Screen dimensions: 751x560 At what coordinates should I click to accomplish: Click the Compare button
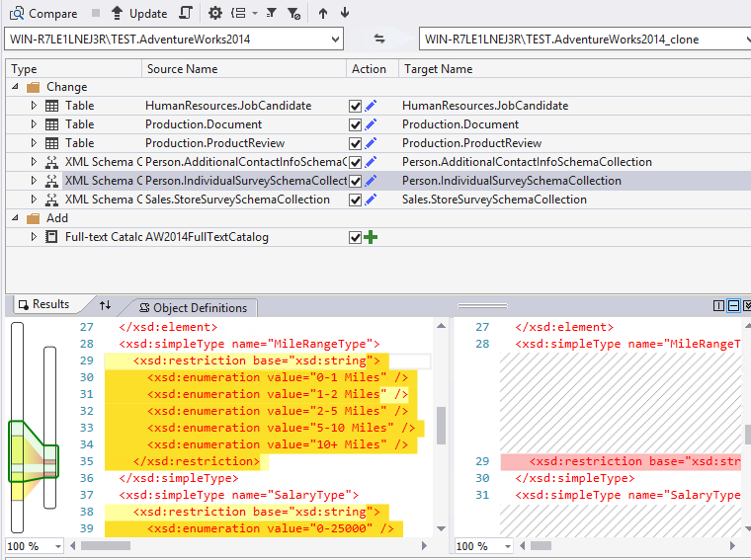tap(43, 14)
